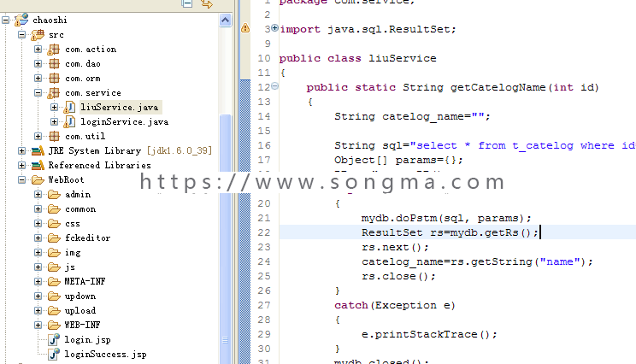Expand loginService.java tree node
The image size is (636, 364).
[55, 121]
